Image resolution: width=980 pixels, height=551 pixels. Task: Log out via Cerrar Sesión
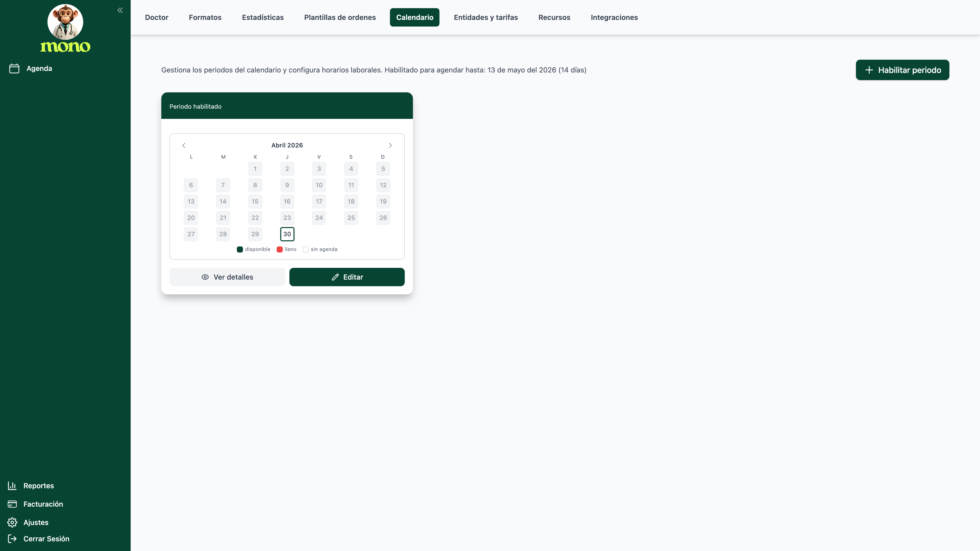coord(39,539)
